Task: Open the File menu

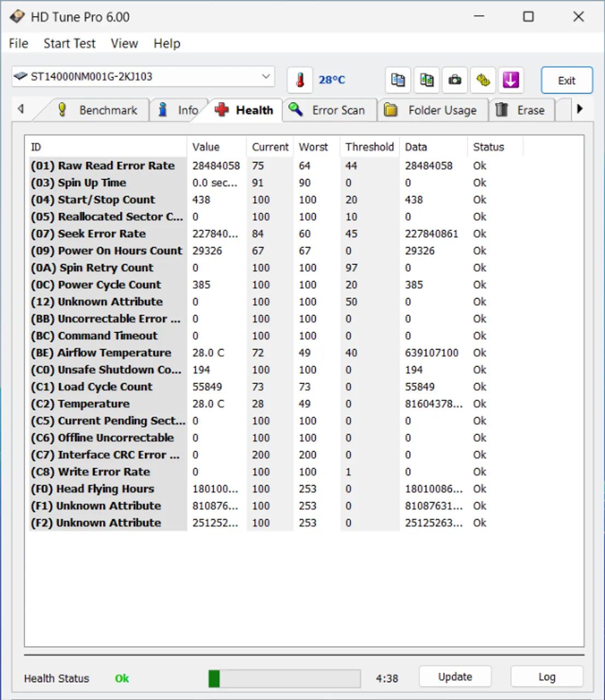Action: point(19,43)
